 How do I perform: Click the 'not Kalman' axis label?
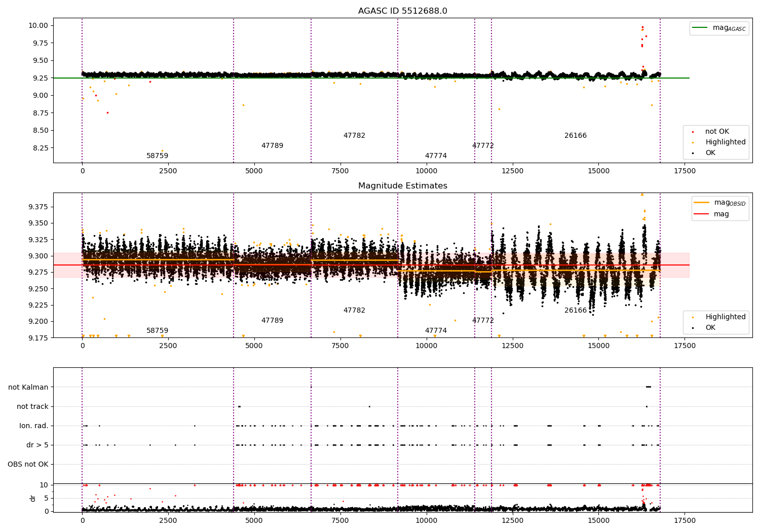point(28,387)
